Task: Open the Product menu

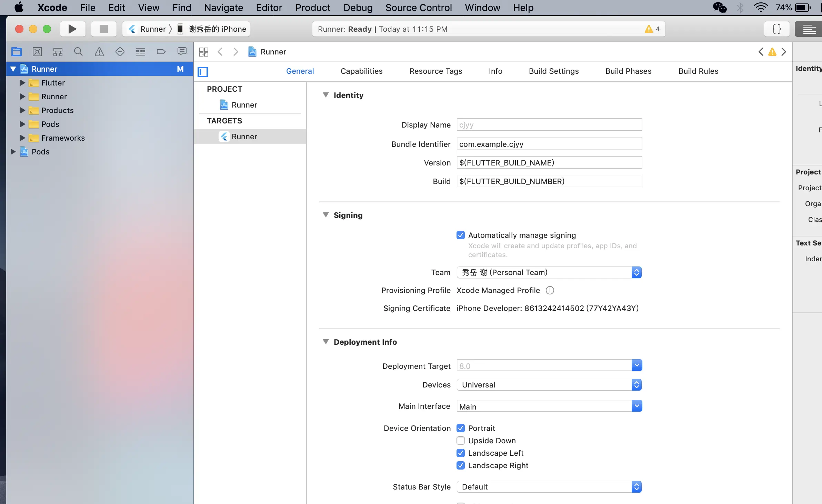Action: (x=312, y=8)
